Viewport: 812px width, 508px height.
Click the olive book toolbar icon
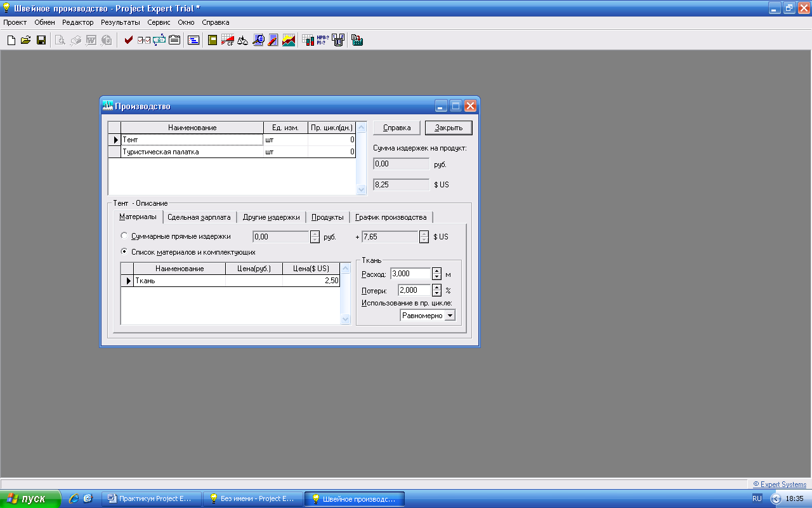pyautogui.click(x=213, y=40)
